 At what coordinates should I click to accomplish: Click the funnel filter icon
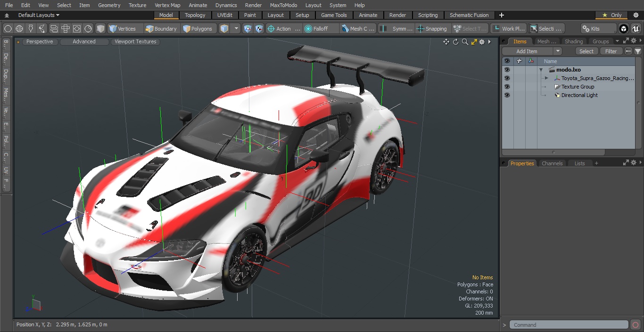pyautogui.click(x=637, y=51)
